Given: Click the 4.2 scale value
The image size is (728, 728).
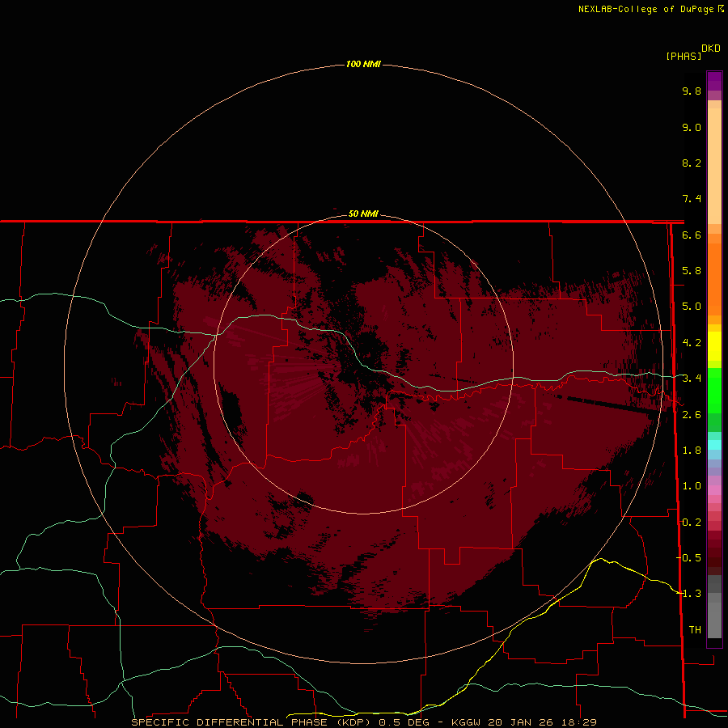Looking at the screenshot, I should click(x=692, y=343).
